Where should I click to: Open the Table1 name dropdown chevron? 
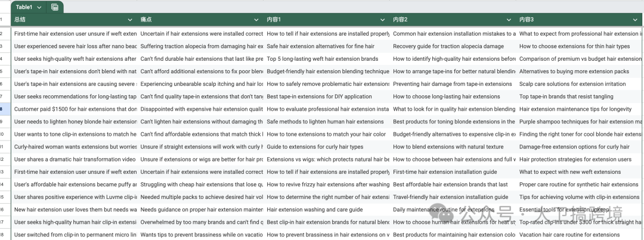[x=39, y=7]
